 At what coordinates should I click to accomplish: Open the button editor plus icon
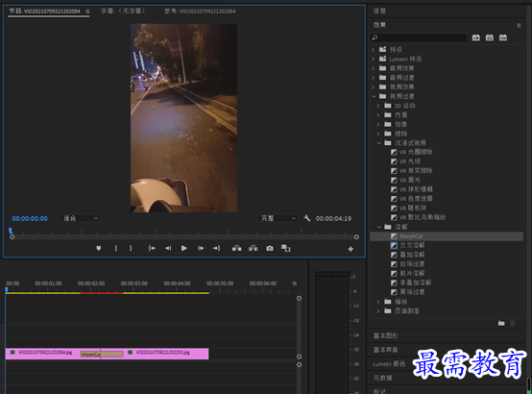(351, 249)
